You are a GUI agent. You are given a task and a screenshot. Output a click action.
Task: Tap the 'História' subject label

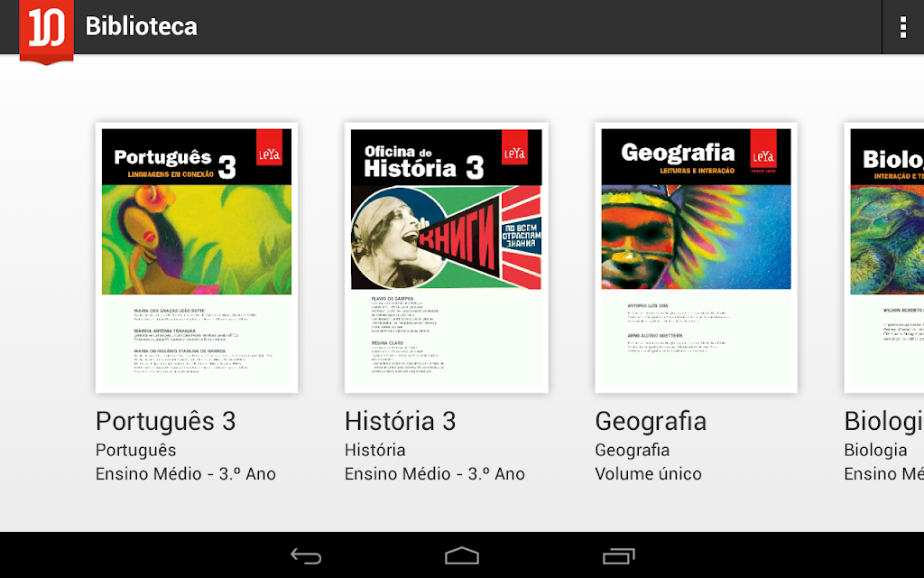(374, 450)
